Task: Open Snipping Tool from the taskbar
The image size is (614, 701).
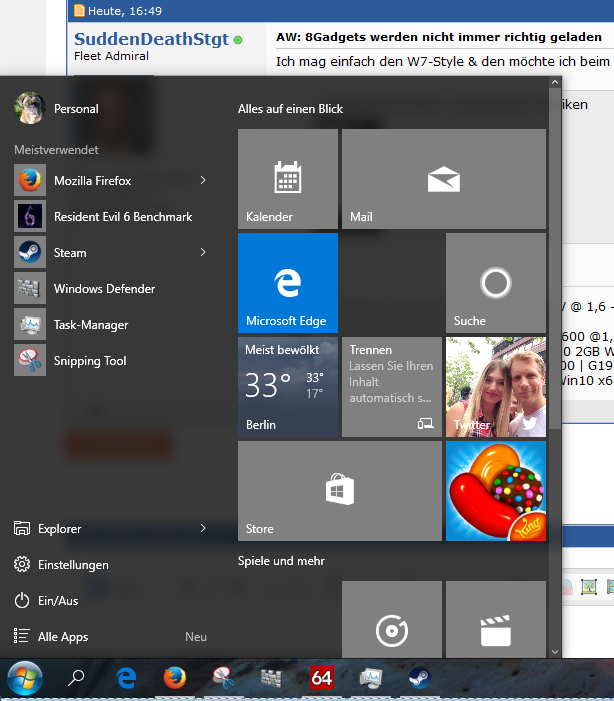Action: tap(224, 678)
